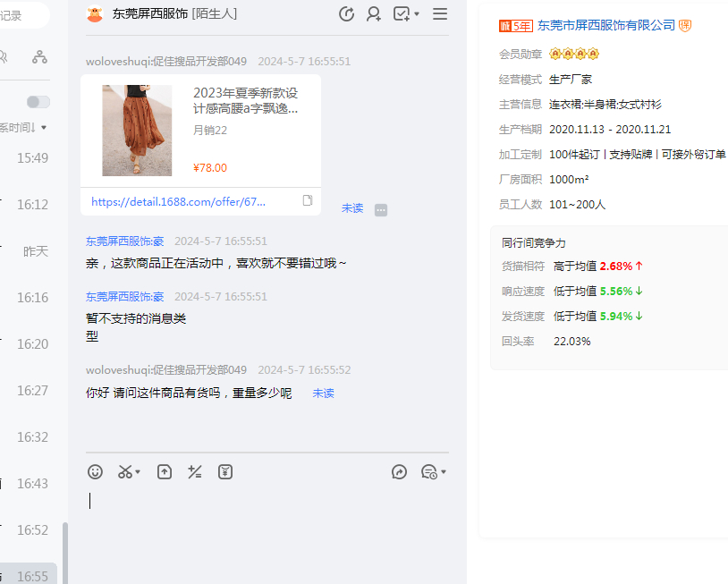Open the emoji picker in chat toolbar
Image resolution: width=728 pixels, height=584 pixels.
[x=95, y=472]
